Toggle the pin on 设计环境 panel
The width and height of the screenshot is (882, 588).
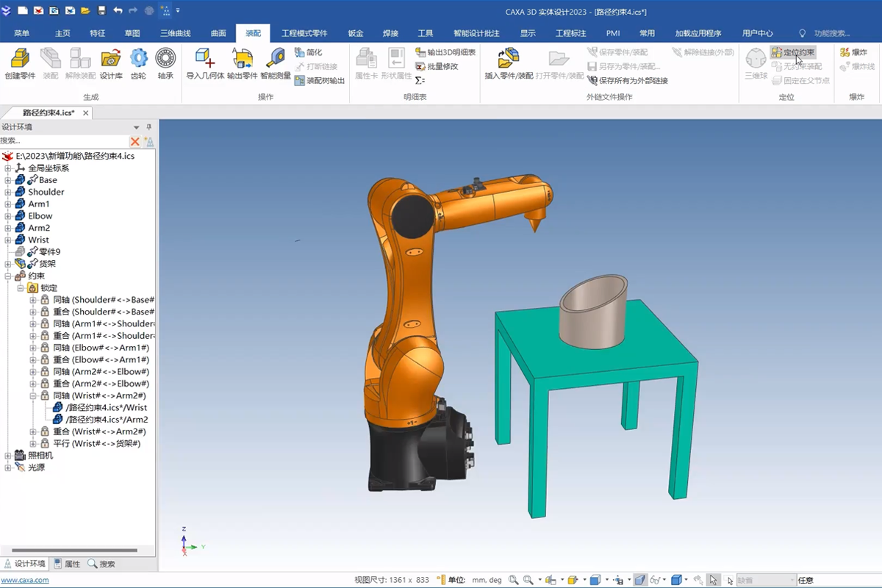coord(148,127)
